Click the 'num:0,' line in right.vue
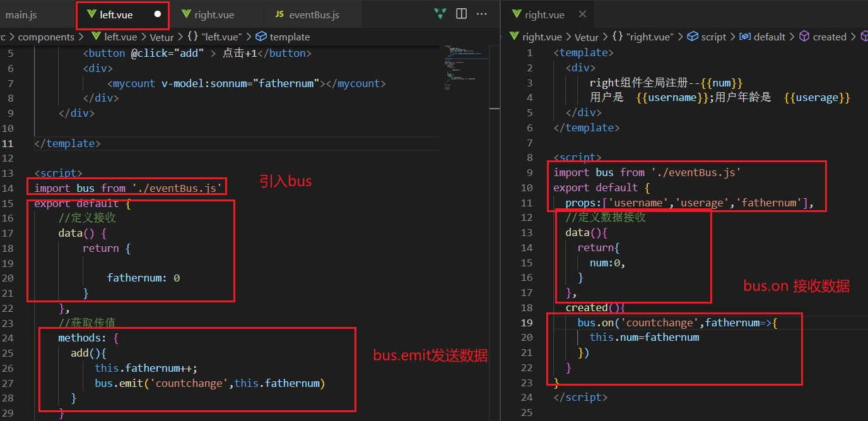 [607, 263]
